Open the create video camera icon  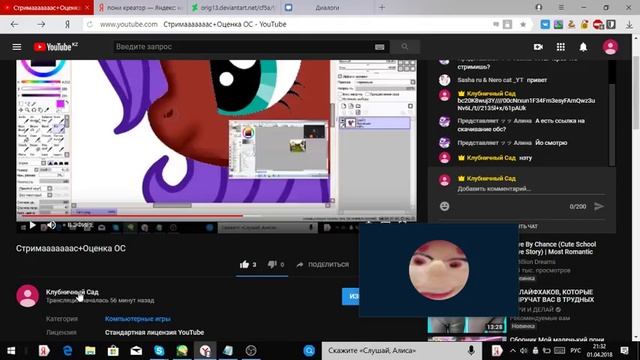click(x=538, y=47)
